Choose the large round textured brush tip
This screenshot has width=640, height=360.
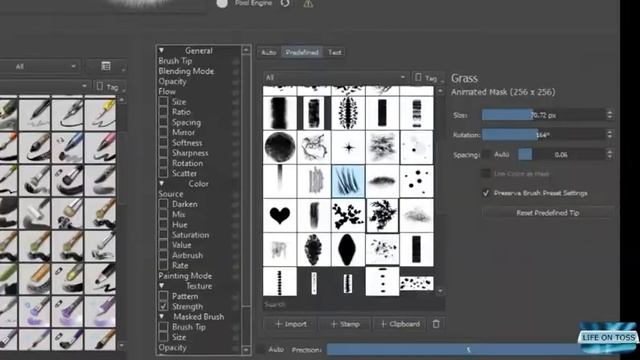point(280,147)
